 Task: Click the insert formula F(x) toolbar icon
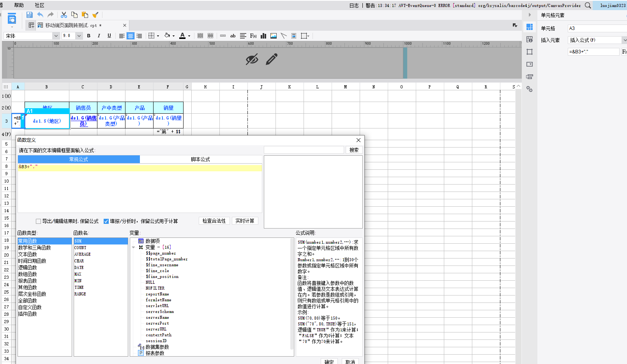[x=253, y=36]
